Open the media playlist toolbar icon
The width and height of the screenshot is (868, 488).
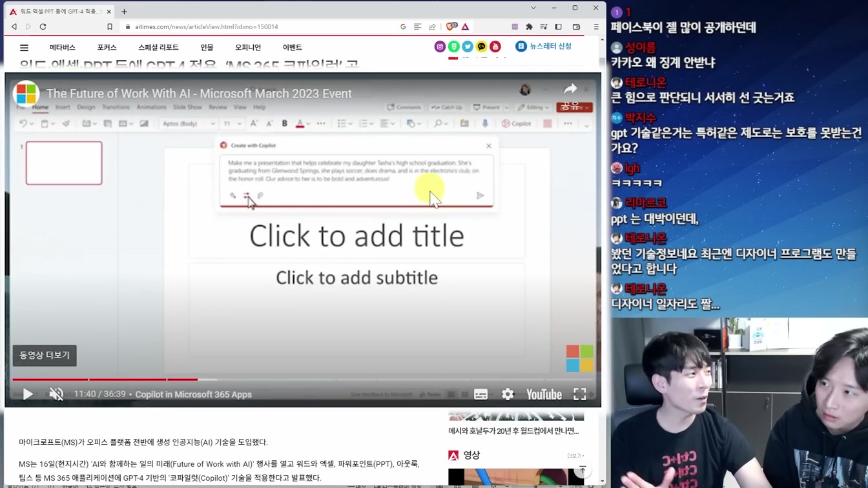[x=544, y=26]
